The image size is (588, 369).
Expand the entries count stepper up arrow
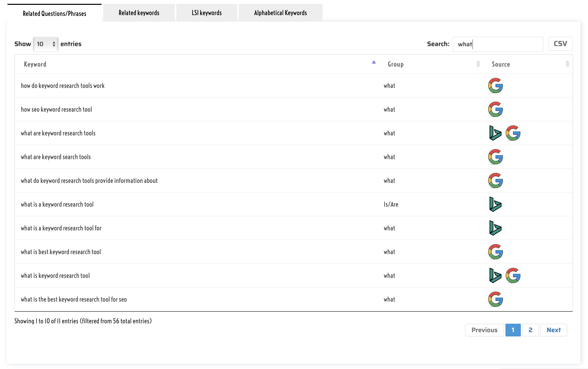(54, 42)
